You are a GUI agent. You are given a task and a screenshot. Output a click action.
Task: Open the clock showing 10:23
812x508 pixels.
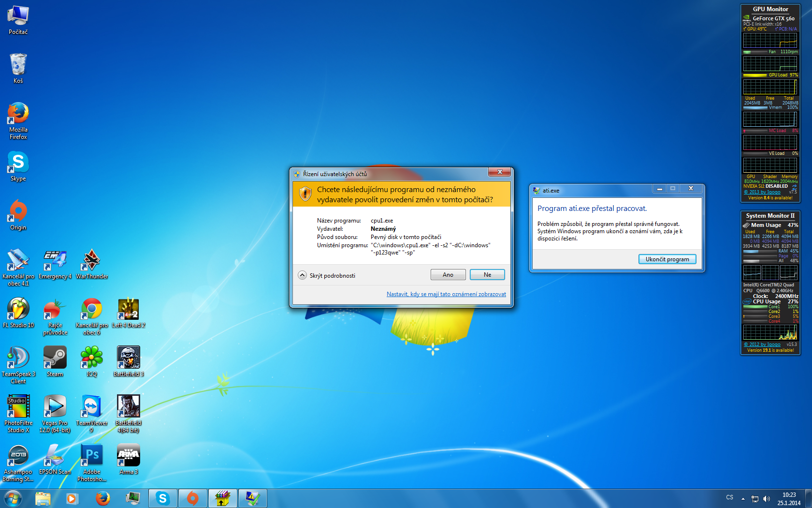click(789, 499)
